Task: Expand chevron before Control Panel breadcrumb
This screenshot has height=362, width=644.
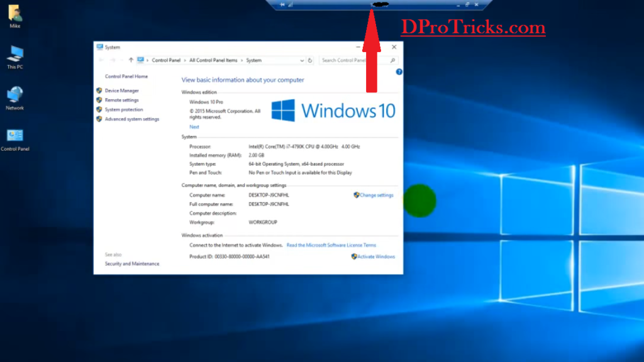Action: pos(147,60)
